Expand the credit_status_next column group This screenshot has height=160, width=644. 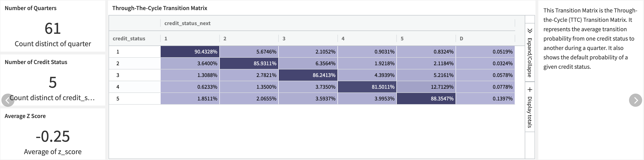tap(187, 23)
